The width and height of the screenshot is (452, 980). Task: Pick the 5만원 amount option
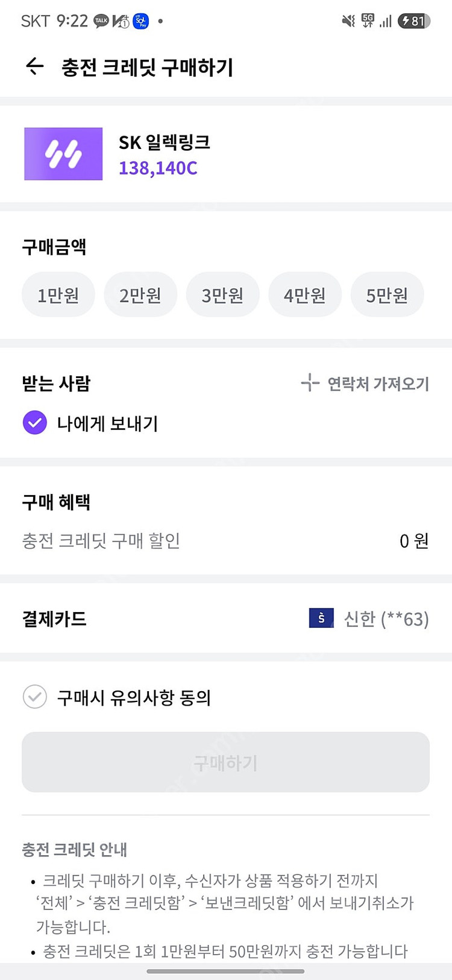(x=387, y=295)
